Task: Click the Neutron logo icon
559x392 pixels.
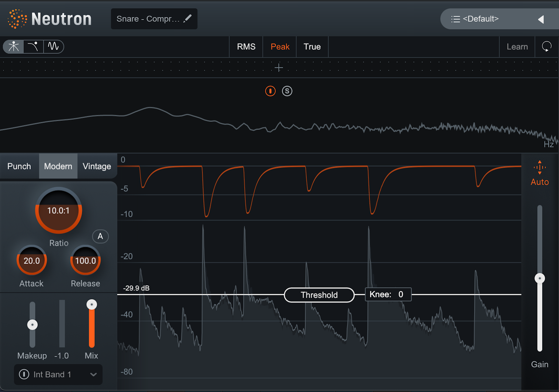Action: click(x=17, y=19)
